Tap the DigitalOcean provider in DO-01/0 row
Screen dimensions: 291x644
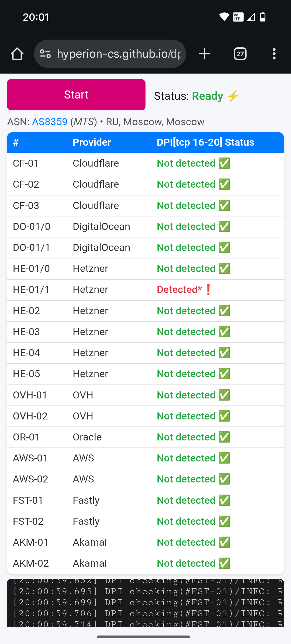(x=101, y=227)
